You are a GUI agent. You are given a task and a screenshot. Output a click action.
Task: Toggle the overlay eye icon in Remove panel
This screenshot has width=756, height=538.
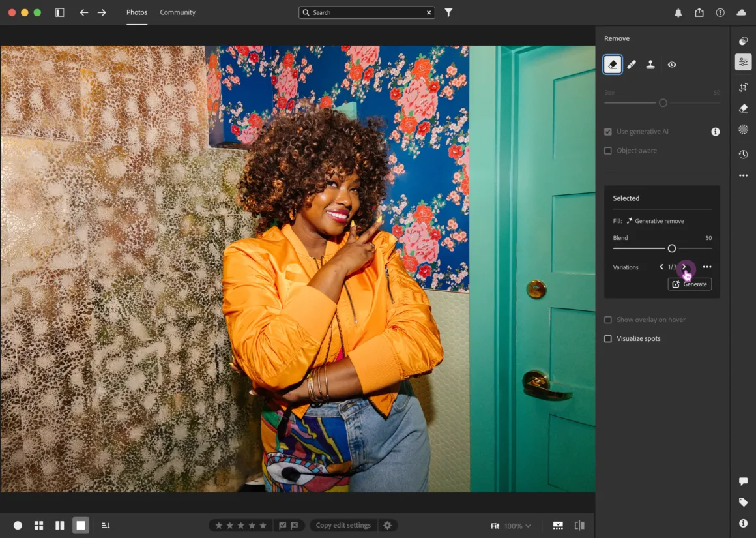[672, 64]
